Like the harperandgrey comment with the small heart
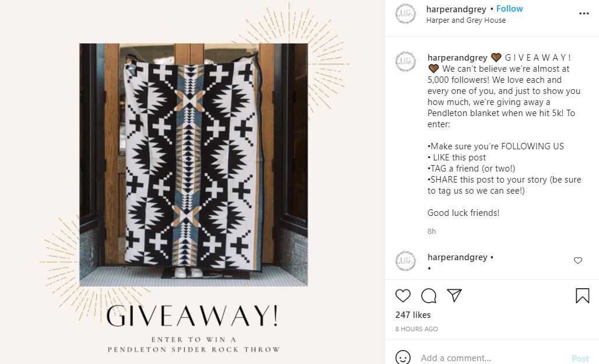The height and width of the screenshot is (364, 599). [x=577, y=261]
